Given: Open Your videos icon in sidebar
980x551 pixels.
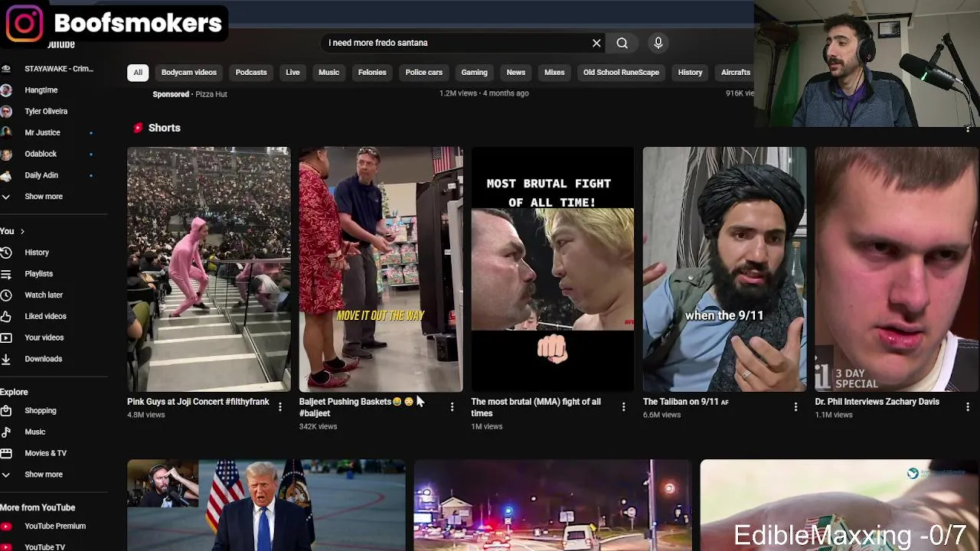Looking at the screenshot, I should 6,337.
